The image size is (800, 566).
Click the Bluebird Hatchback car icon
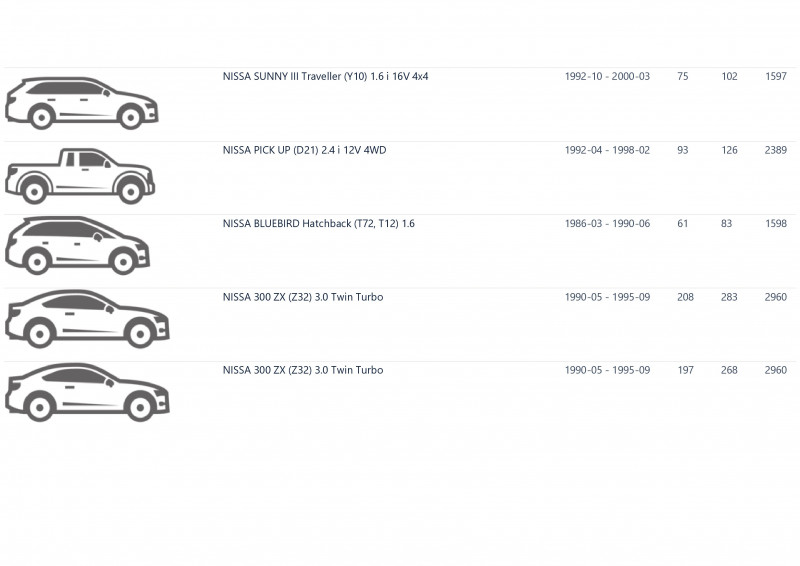tap(78, 245)
